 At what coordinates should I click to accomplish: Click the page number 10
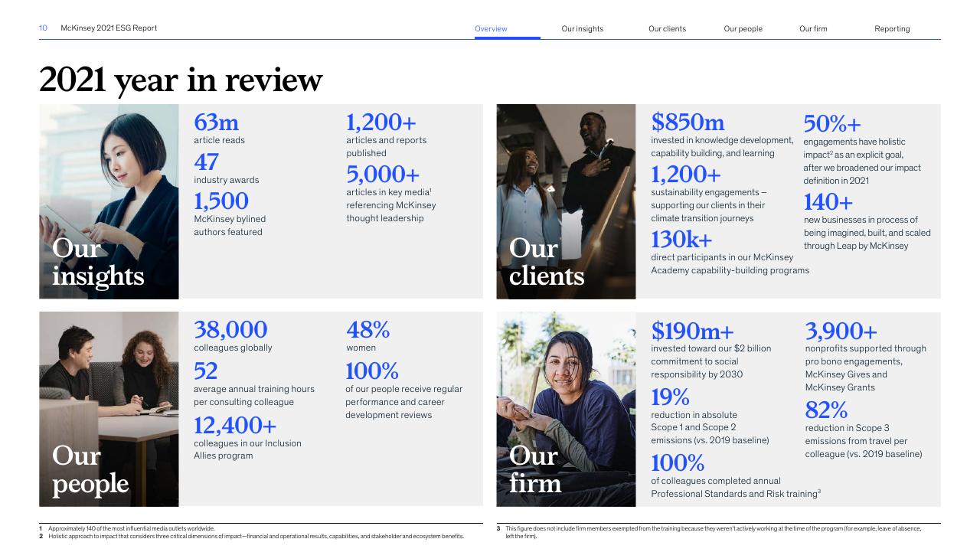43,28
